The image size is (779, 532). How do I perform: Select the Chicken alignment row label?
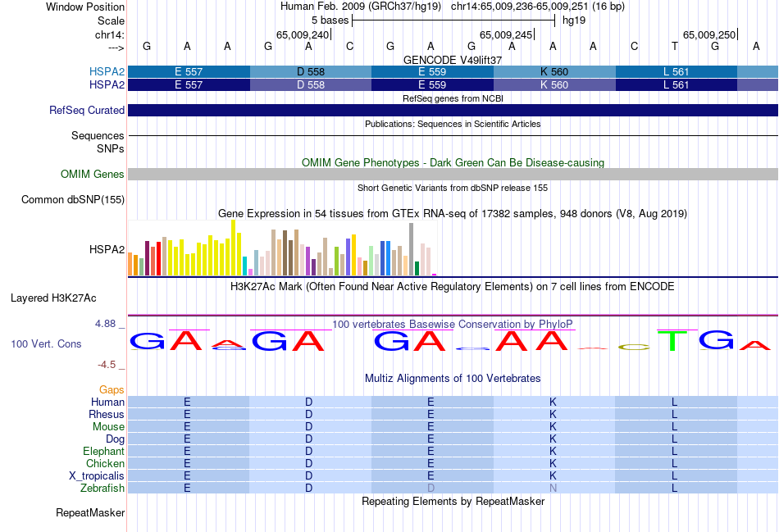[x=105, y=463]
